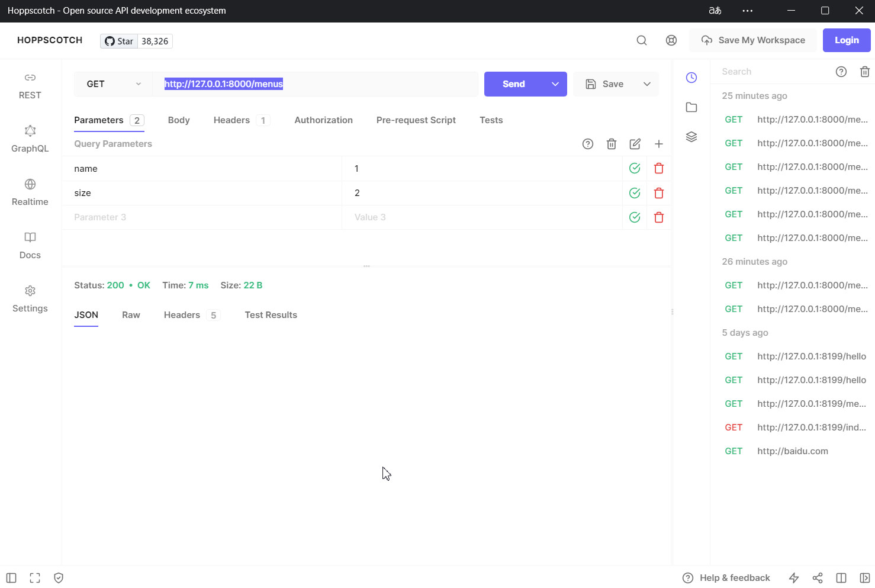Click Save My Workspace button
The height and width of the screenshot is (588, 875).
[x=753, y=40]
